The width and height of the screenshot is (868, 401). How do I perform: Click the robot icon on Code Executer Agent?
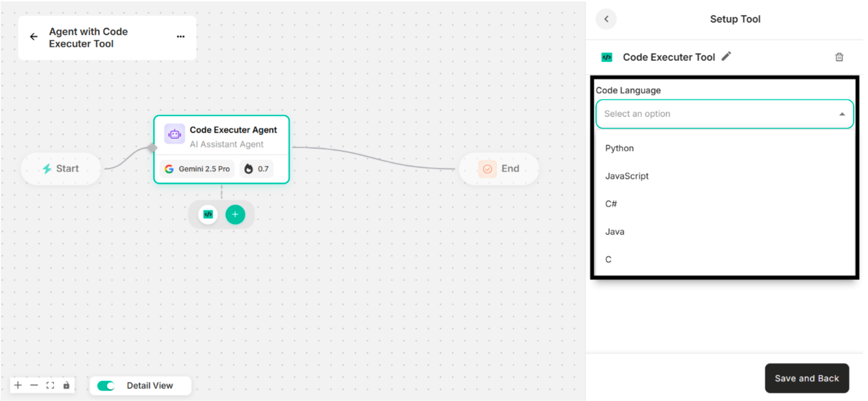click(x=175, y=134)
